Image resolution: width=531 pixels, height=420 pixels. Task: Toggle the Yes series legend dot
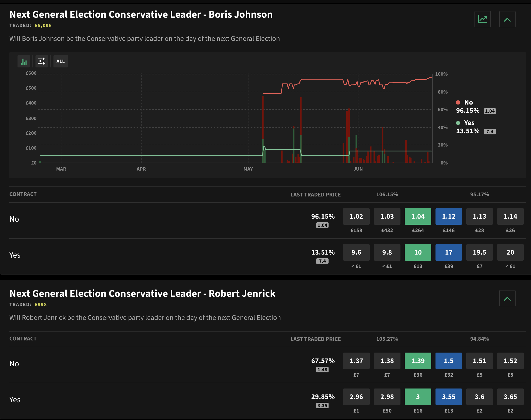pyautogui.click(x=458, y=123)
